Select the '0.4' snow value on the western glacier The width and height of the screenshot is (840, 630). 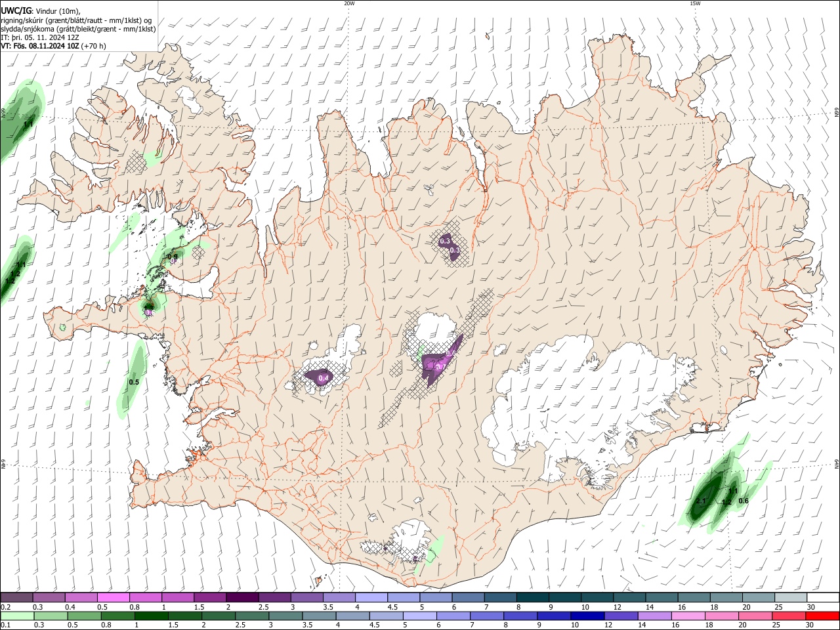323,378
